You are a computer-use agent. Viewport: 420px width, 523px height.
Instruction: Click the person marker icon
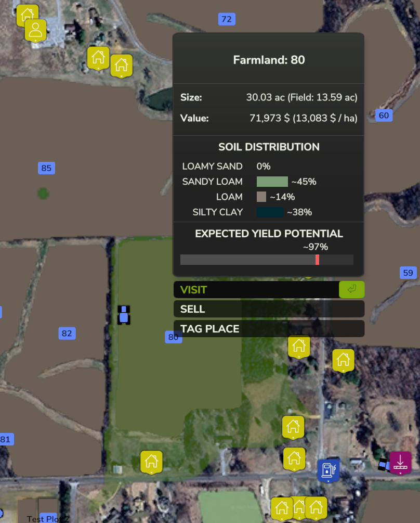point(35,30)
